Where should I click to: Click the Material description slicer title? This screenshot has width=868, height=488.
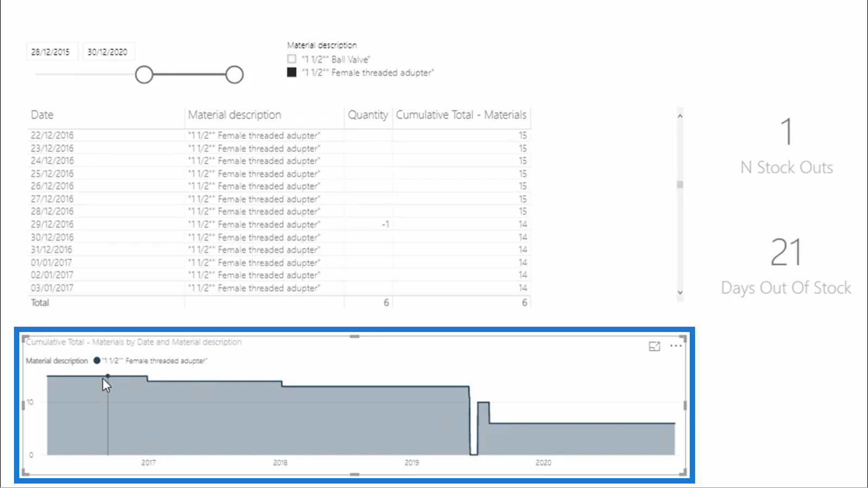322,45
